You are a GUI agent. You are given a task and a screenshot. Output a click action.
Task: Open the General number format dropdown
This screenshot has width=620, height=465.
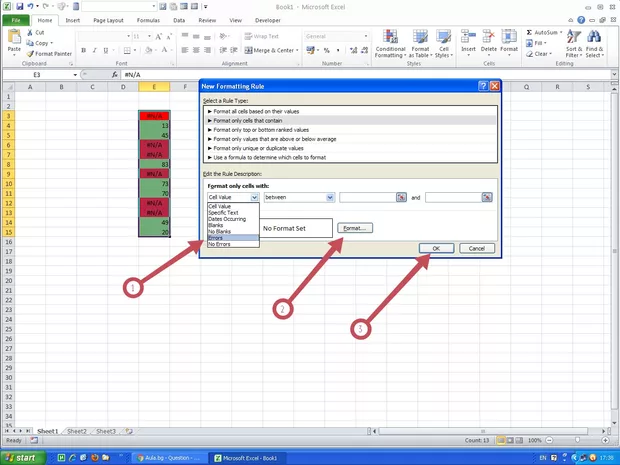tap(366, 36)
